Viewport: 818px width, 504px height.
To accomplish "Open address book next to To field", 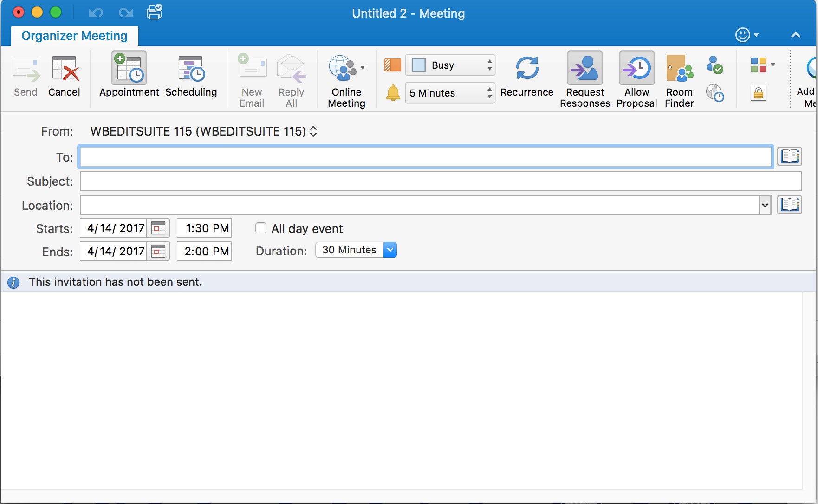I will tap(789, 156).
